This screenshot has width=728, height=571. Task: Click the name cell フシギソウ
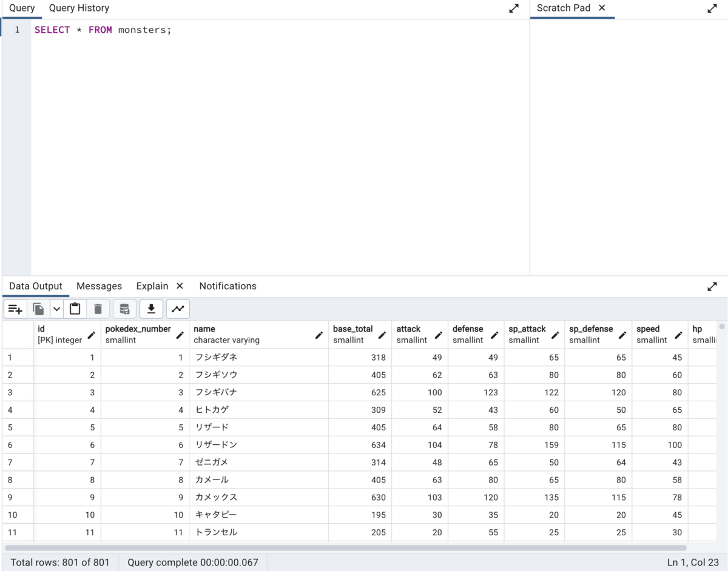pyautogui.click(x=258, y=375)
